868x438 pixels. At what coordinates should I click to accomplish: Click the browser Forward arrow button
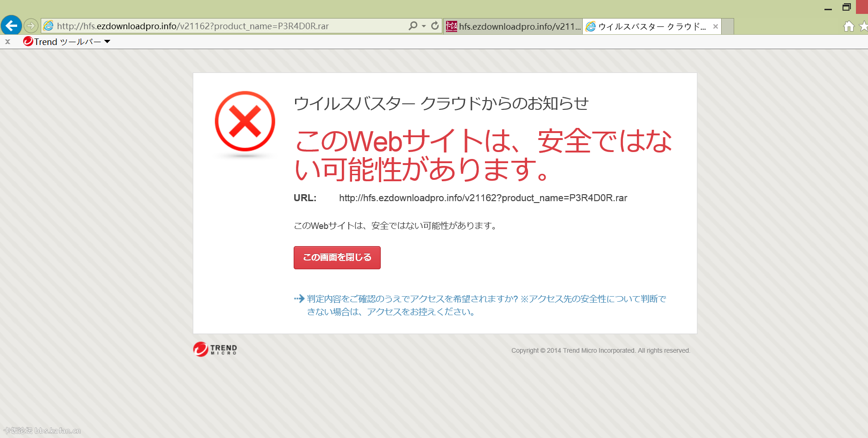pyautogui.click(x=31, y=26)
